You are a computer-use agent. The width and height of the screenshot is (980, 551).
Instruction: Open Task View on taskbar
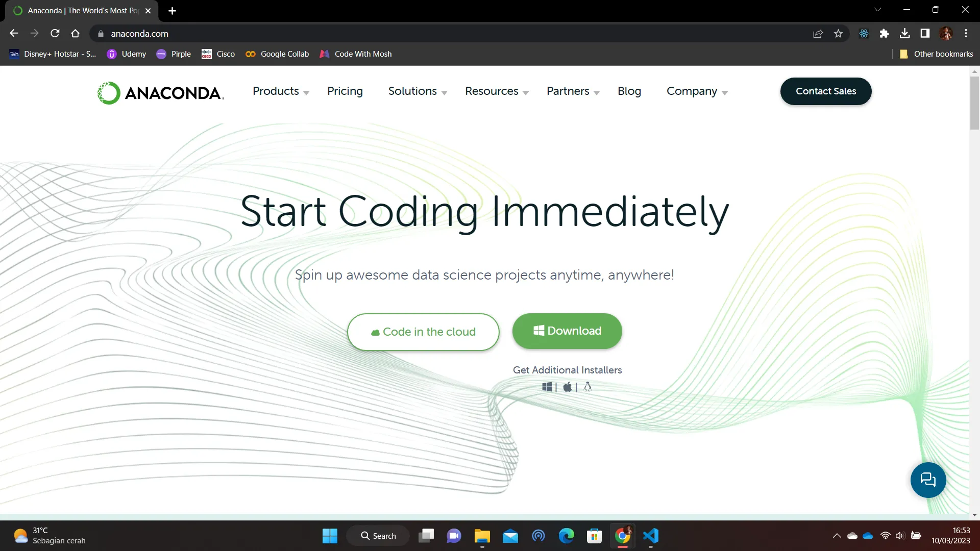pos(426,536)
